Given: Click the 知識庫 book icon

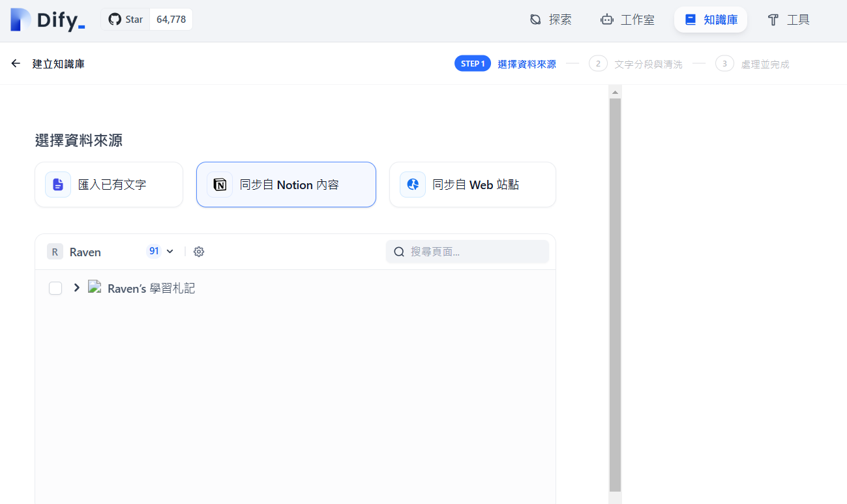Looking at the screenshot, I should (x=691, y=20).
